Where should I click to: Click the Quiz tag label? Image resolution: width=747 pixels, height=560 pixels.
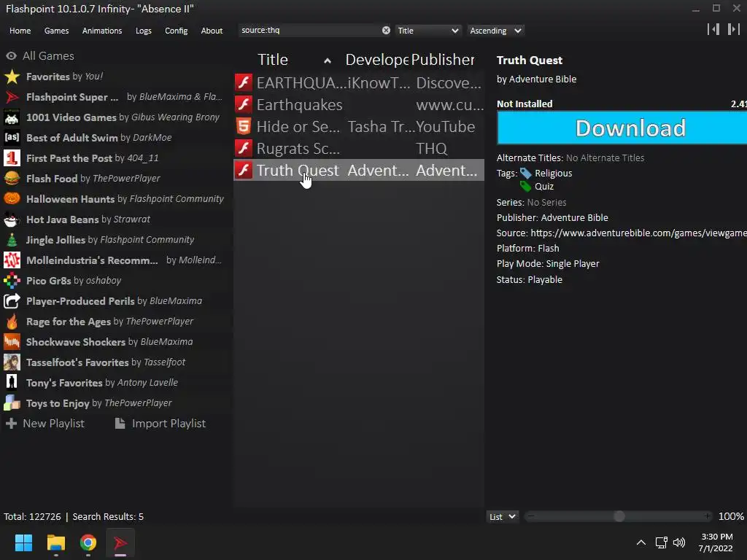click(x=544, y=186)
